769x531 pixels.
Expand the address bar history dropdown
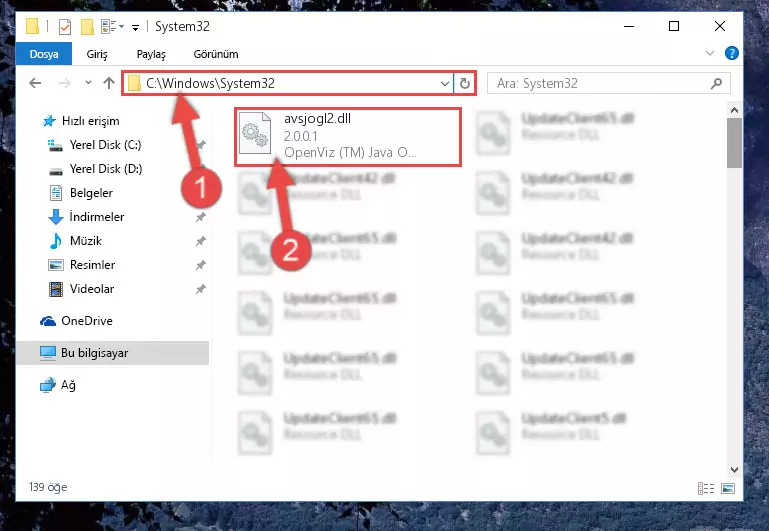tap(444, 84)
